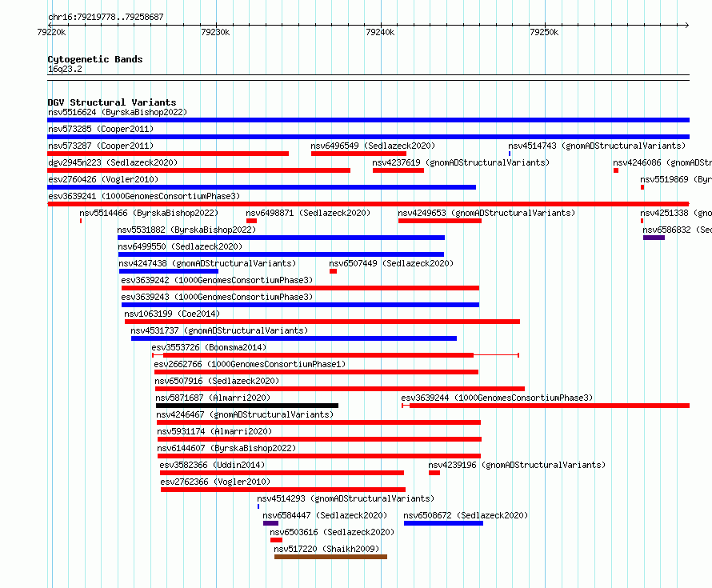Click nsv4247438 gnomADStructuralVariants label
Viewport: 712px width, 588px height.
point(207,263)
